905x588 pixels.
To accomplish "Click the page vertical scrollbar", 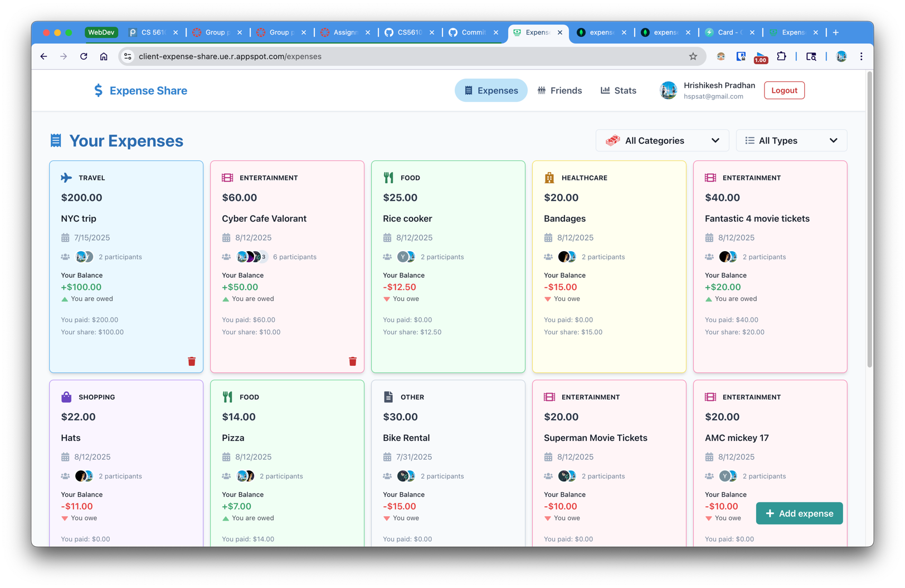I will (x=869, y=223).
